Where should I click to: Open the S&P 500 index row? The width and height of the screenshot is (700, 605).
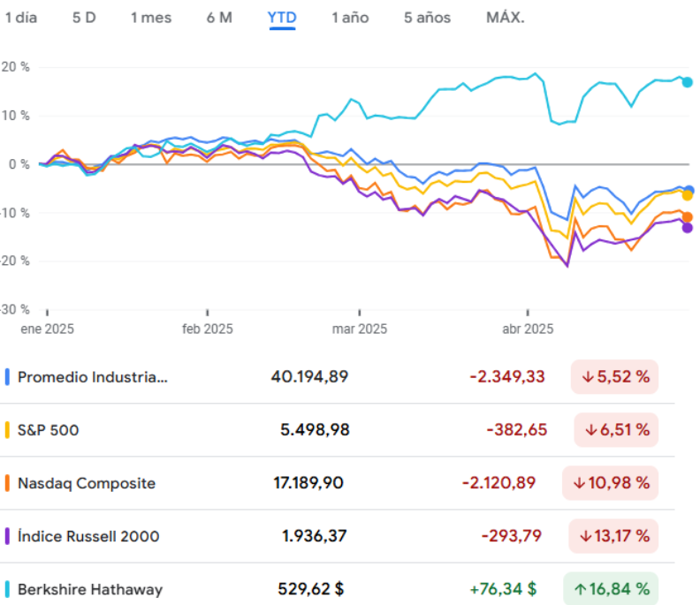[x=55, y=430]
